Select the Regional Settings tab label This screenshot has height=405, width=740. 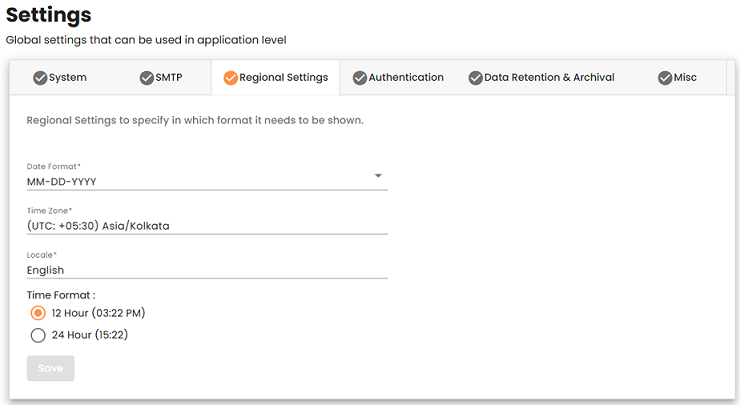tap(284, 77)
